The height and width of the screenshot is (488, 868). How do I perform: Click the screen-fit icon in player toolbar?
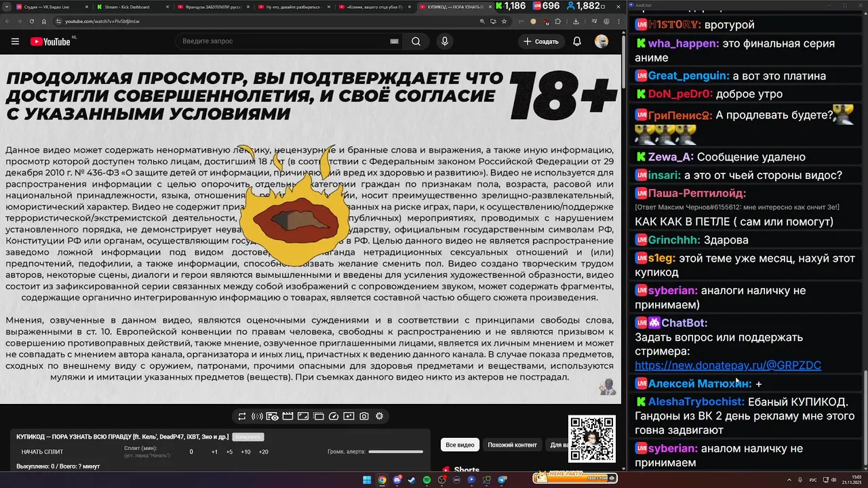coord(303,416)
